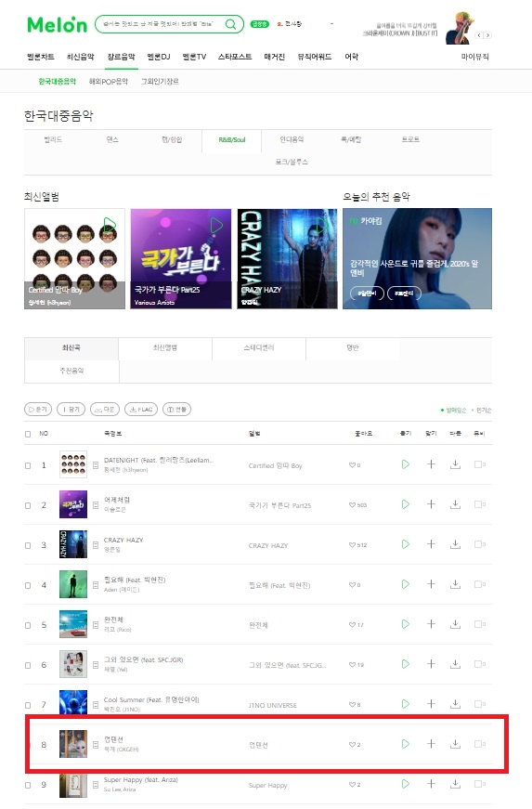Viewport: 532px width, 809px height.
Task: Click the search magnifier icon
Action: [231, 24]
